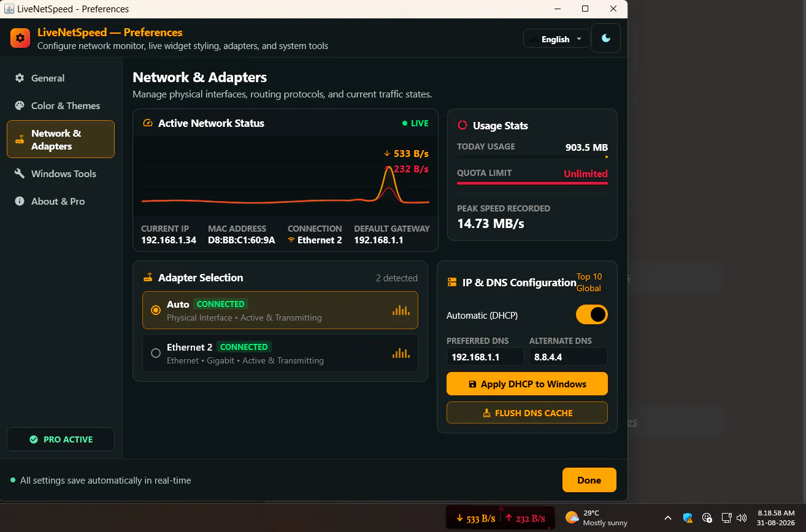Click the server icon beside IP & DNS Configuration

[452, 283]
